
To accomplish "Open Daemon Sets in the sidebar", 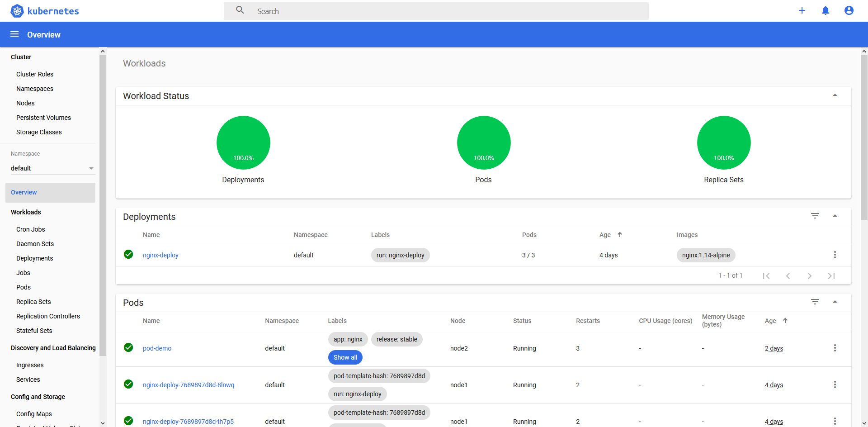I will (35, 244).
